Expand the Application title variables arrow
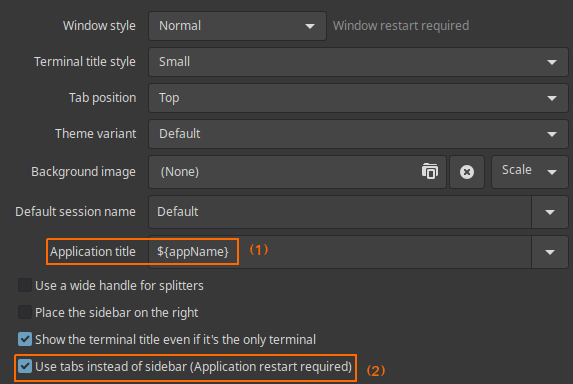573x384 pixels. [550, 252]
